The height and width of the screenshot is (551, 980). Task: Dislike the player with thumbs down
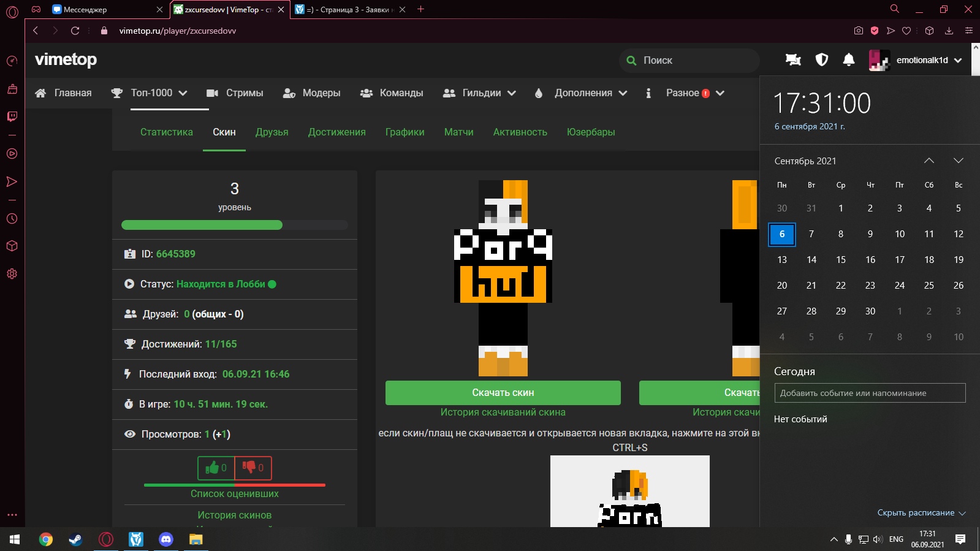[253, 468]
